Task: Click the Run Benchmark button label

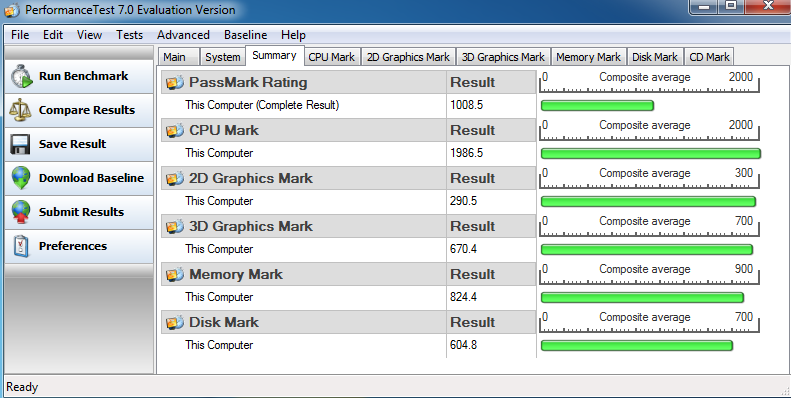Action: (84, 76)
